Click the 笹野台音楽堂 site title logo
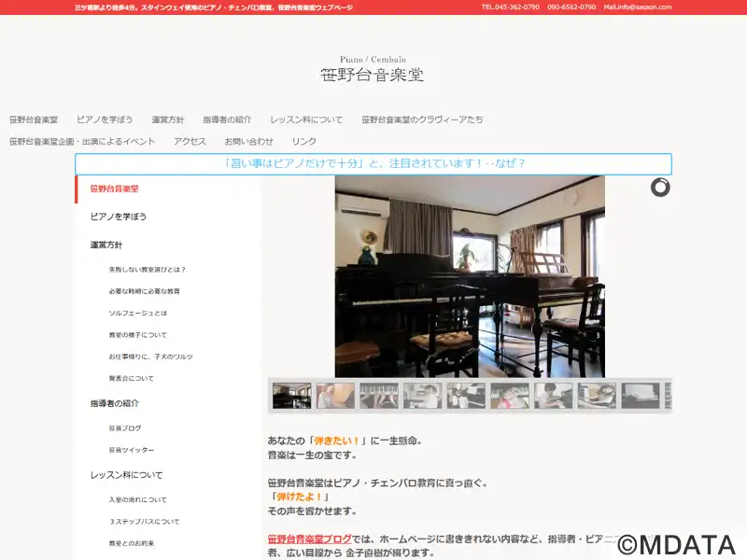 373,69
